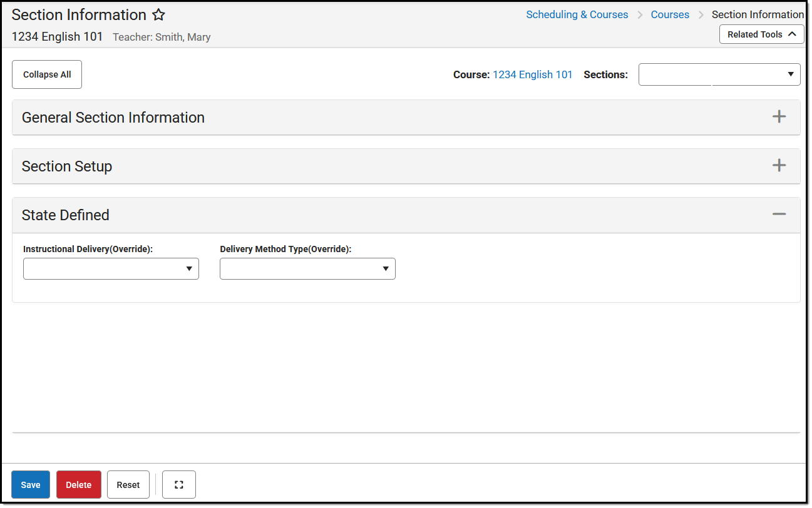
Task: Click the arrow on Instructional Delivery(Override)
Action: pyautogui.click(x=189, y=268)
